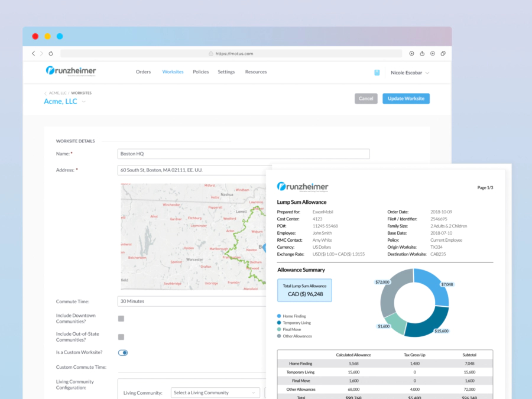Click the browser download icon
This screenshot has width=532, height=399.
point(412,53)
